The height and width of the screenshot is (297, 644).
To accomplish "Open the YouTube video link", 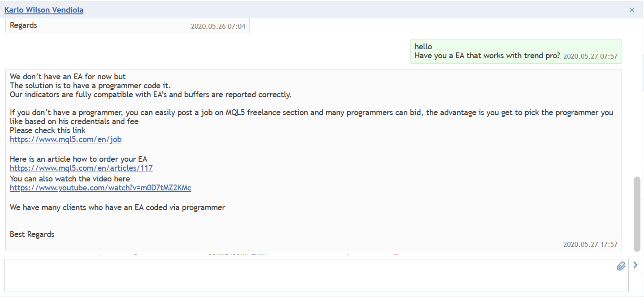I will (x=100, y=188).
